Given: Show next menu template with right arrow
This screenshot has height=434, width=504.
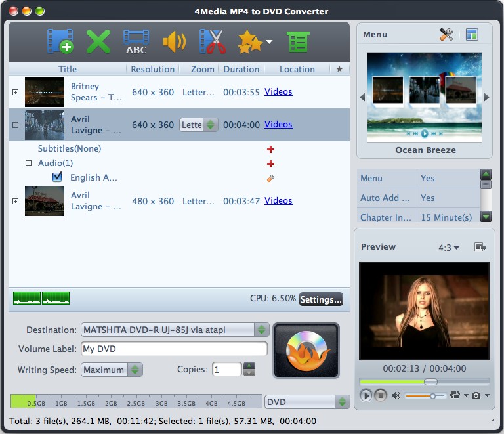Looking at the screenshot, I should pos(487,97).
